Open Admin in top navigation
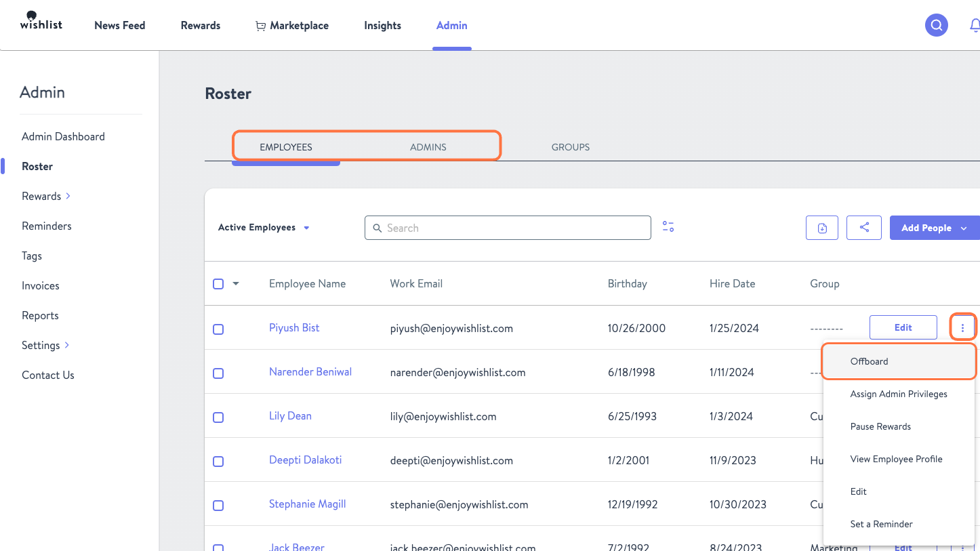This screenshot has width=980, height=551. click(452, 26)
